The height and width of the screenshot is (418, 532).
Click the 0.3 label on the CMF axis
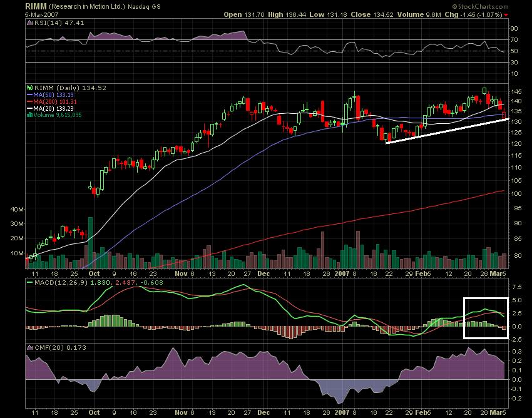(517, 352)
